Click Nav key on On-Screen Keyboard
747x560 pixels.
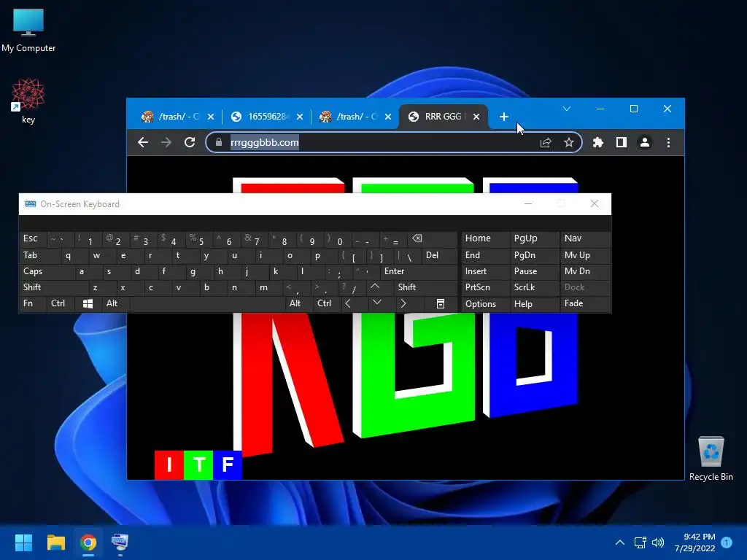[x=585, y=239]
